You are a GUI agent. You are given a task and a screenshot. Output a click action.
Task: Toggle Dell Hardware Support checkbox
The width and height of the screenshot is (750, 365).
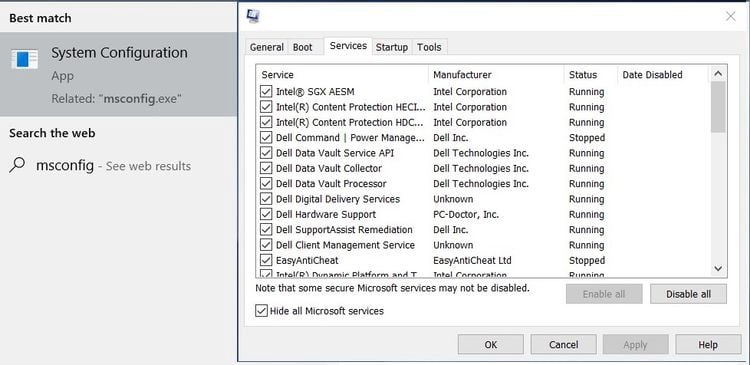[266, 214]
